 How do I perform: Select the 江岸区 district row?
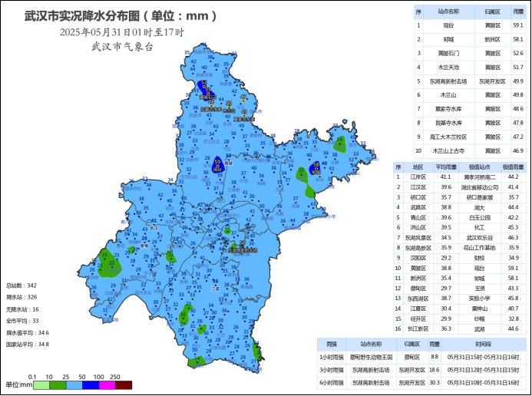(418, 177)
